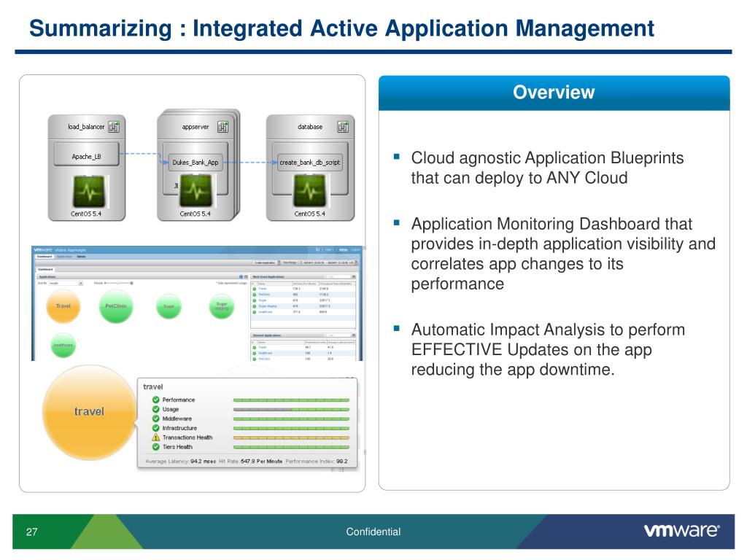Click the Slowest Applications filter field
This screenshot has width=747, height=560.
(x=337, y=335)
